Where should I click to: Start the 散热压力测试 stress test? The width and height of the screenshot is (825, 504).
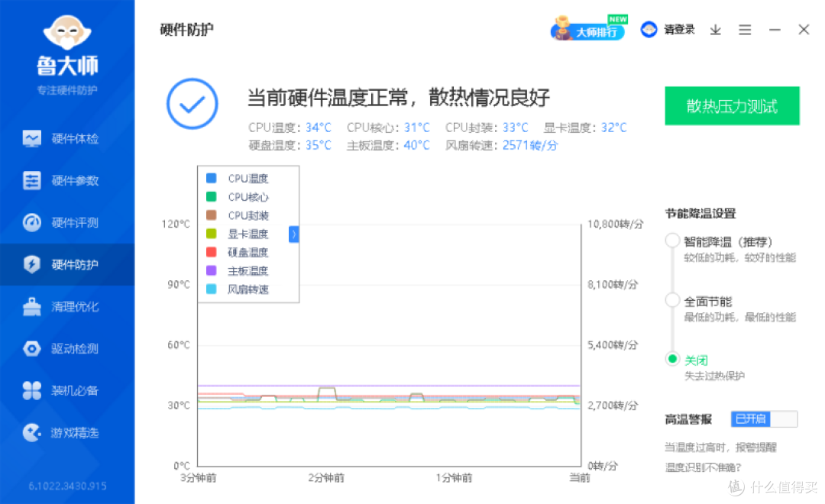732,105
